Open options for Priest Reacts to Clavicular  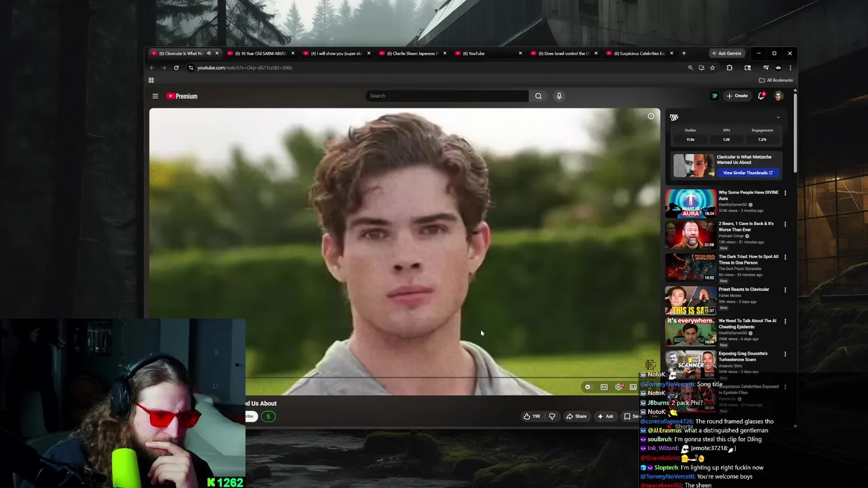point(785,290)
